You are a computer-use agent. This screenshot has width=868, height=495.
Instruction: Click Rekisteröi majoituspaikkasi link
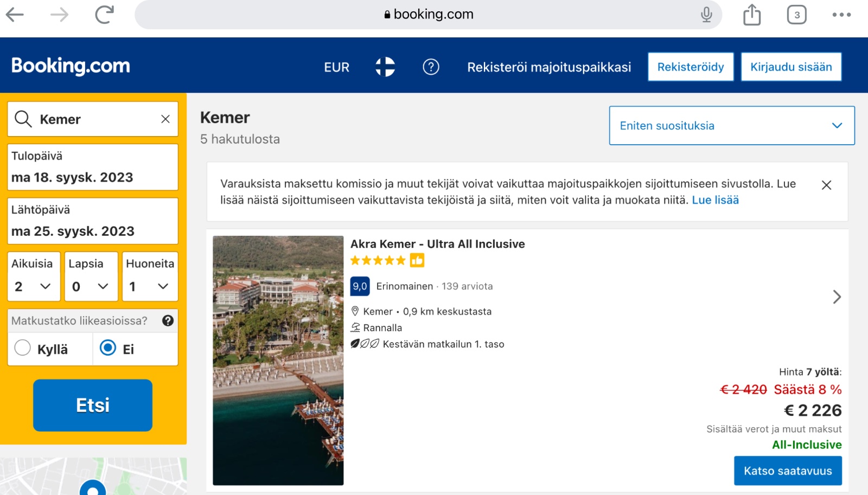[549, 67]
